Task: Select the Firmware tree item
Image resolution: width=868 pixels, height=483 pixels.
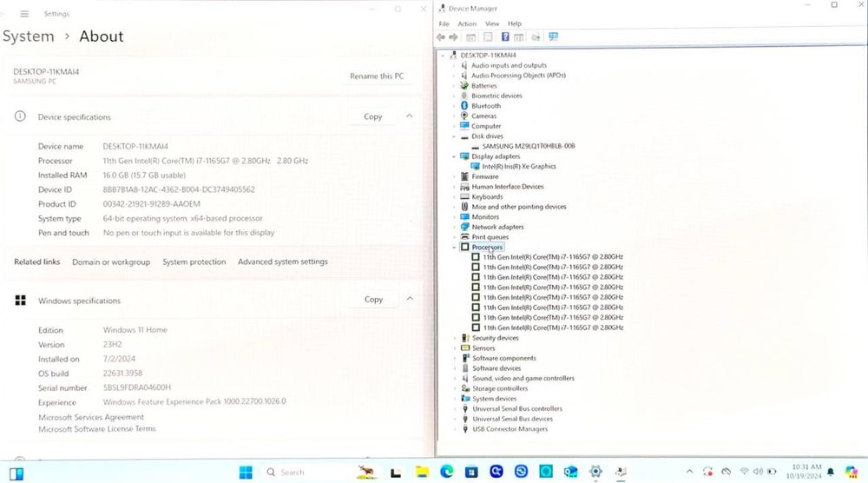Action: tap(485, 176)
